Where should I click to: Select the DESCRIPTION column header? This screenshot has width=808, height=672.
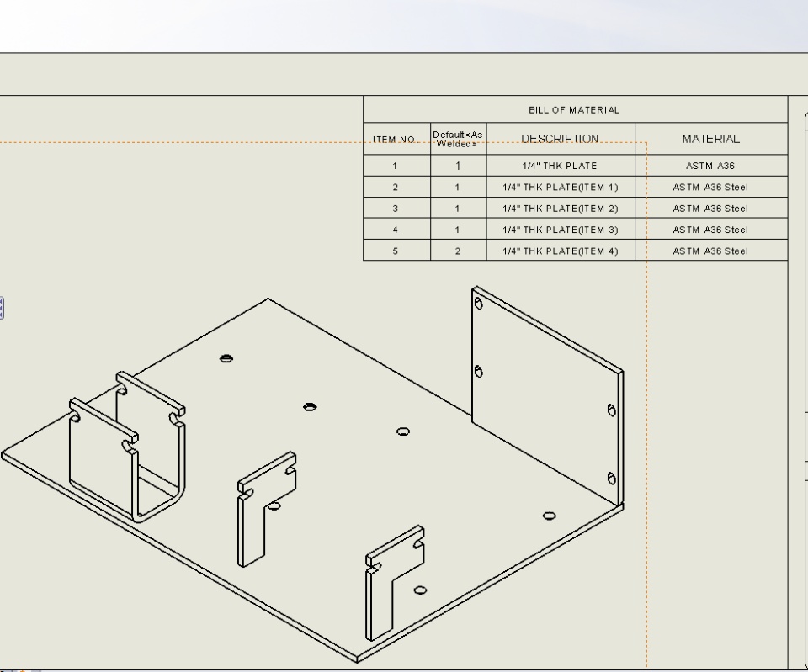tap(561, 139)
